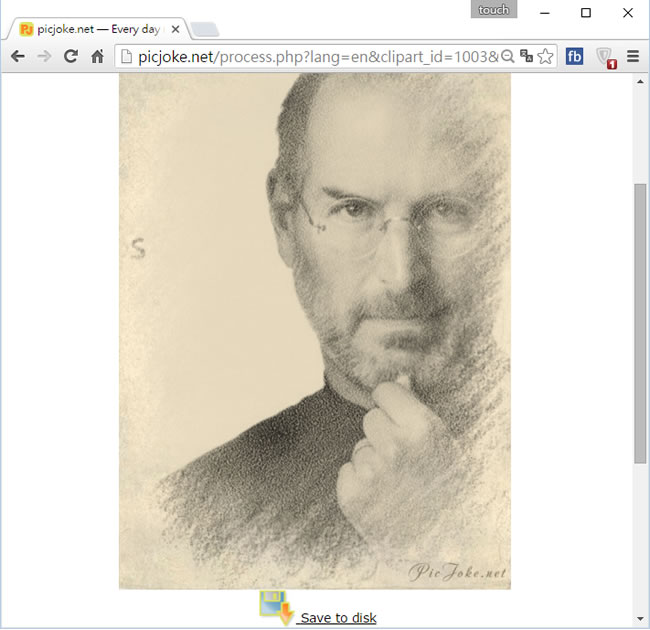
Task: Open a new tab
Action: point(204,29)
